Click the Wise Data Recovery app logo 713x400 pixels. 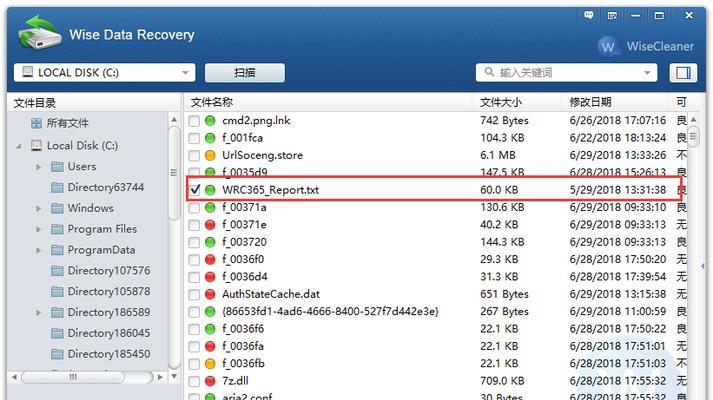click(39, 32)
